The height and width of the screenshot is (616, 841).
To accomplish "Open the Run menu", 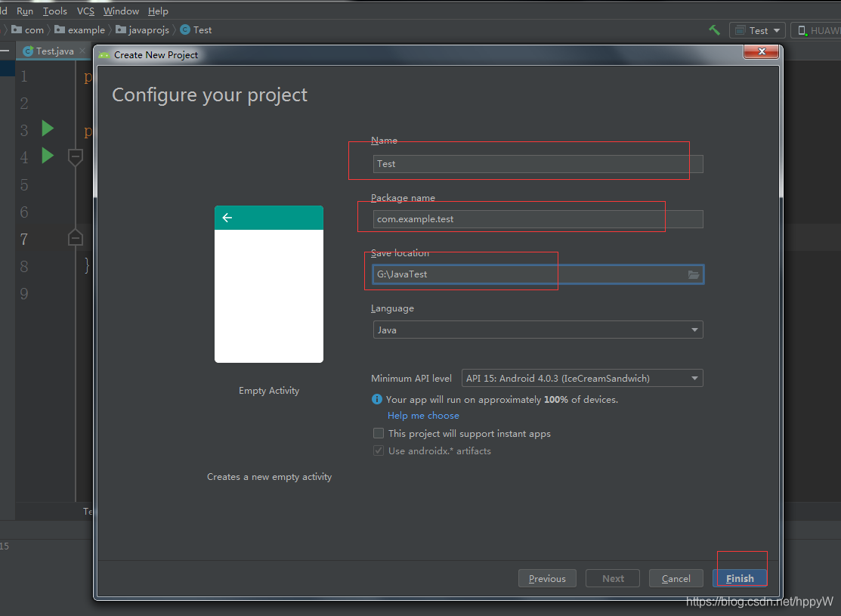I will 25,11.
